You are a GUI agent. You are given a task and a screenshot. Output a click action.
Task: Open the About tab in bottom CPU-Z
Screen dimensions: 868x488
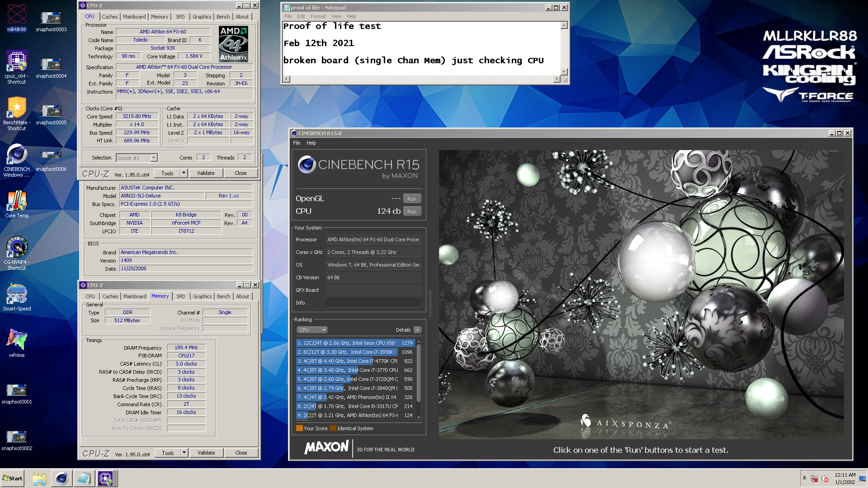243,296
